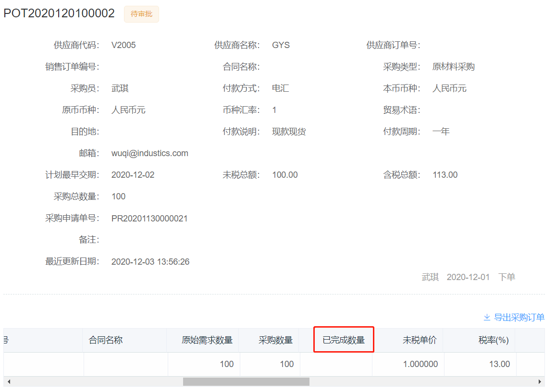This screenshot has height=392, width=556.
Task: Click the download icon beside 导出采购订单
Action: click(x=487, y=318)
